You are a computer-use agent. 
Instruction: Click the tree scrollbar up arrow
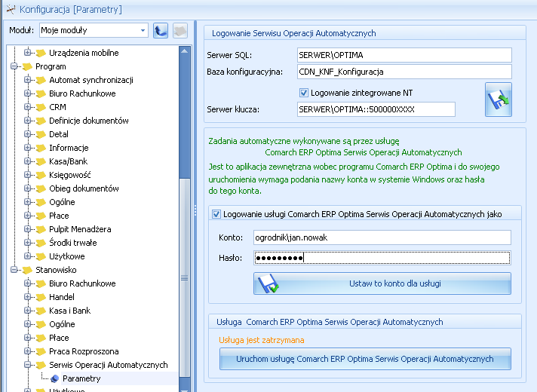(x=184, y=51)
